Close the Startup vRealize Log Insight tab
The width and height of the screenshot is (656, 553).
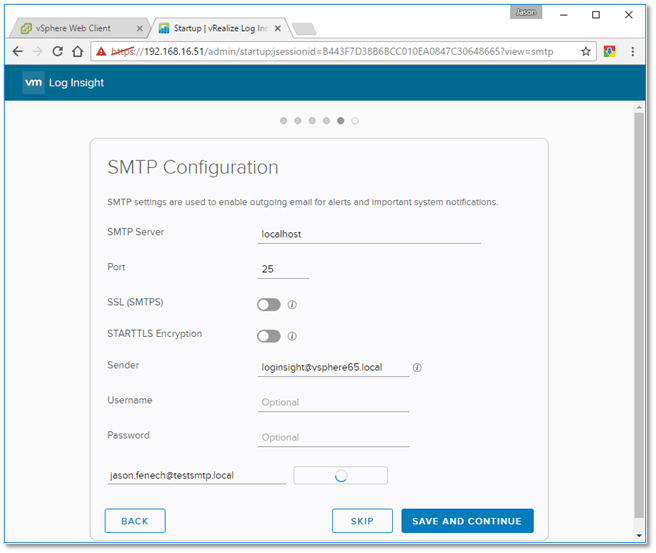pyautogui.click(x=278, y=28)
